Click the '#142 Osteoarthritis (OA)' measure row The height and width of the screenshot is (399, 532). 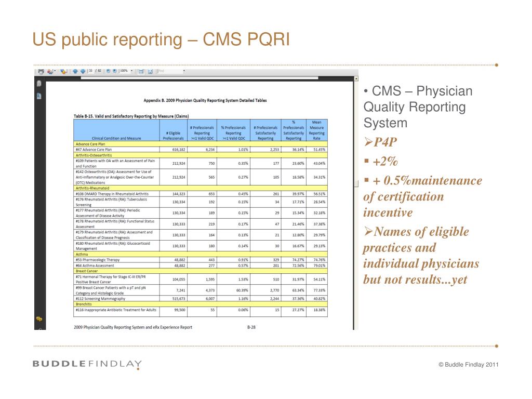(201, 177)
